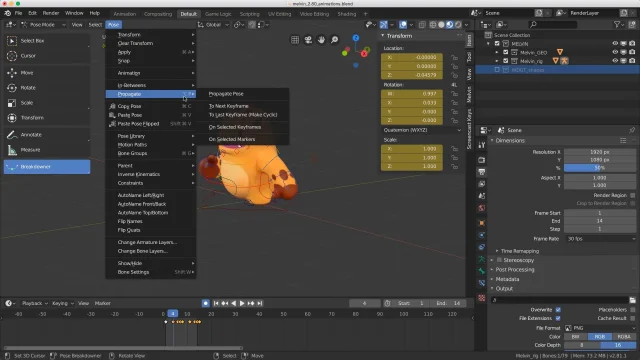Click Paste Pose Flipped menu item
This screenshot has width=640, height=360.
(151, 124)
